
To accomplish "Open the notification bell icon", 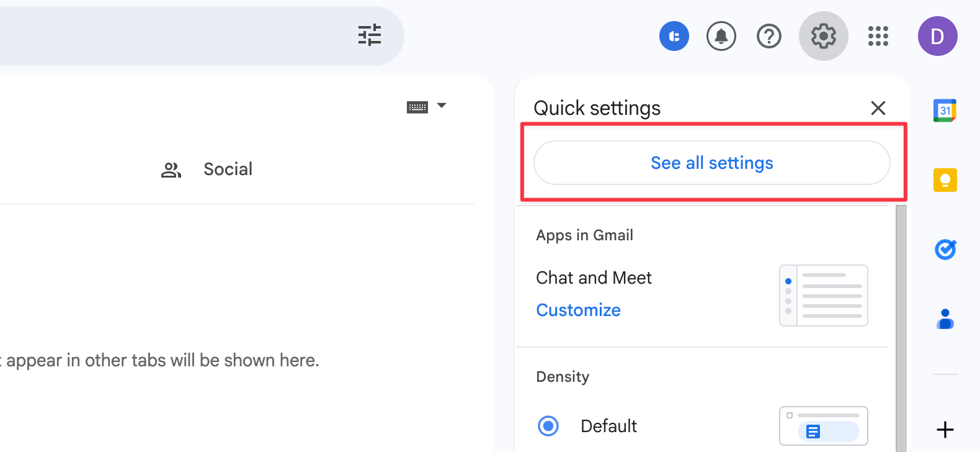I will [x=721, y=36].
